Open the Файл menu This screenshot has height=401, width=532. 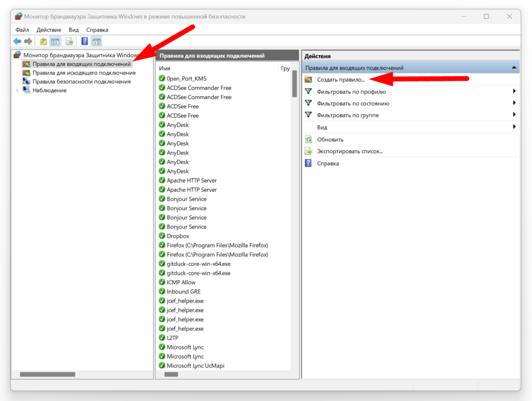point(22,30)
